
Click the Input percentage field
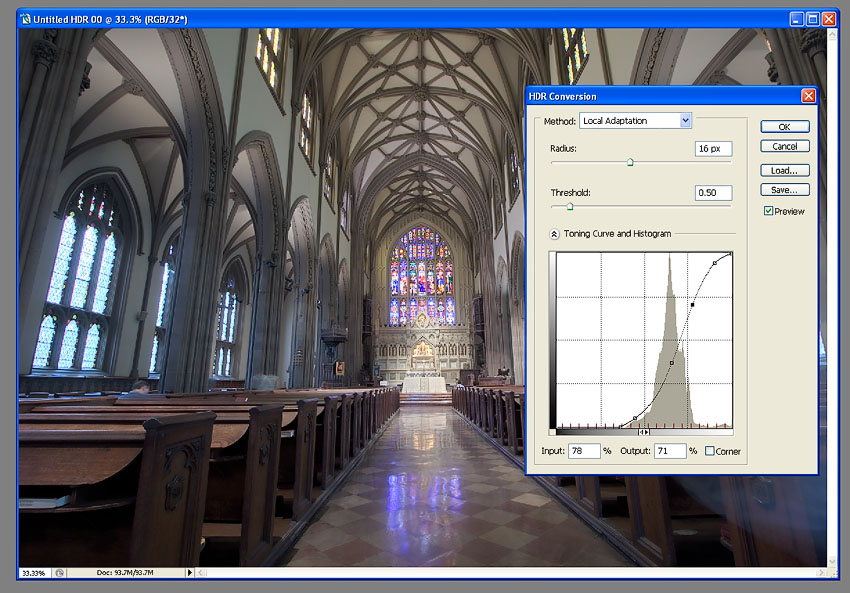point(583,451)
